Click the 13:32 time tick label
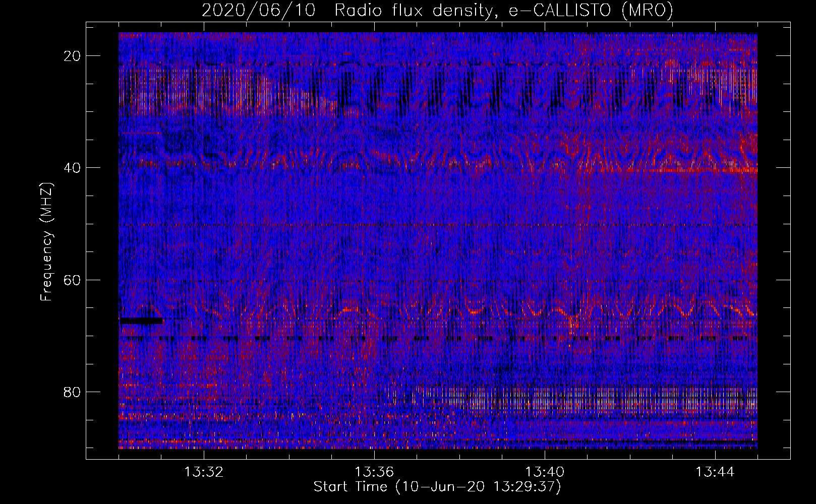Viewport: 816px width, 504px height. tap(204, 472)
